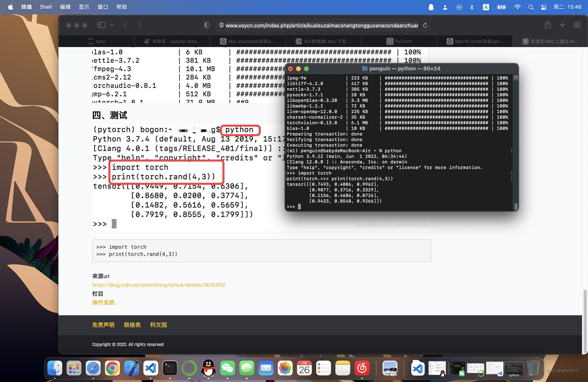Open the Shell menu
This screenshot has width=588, height=382.
46,7
